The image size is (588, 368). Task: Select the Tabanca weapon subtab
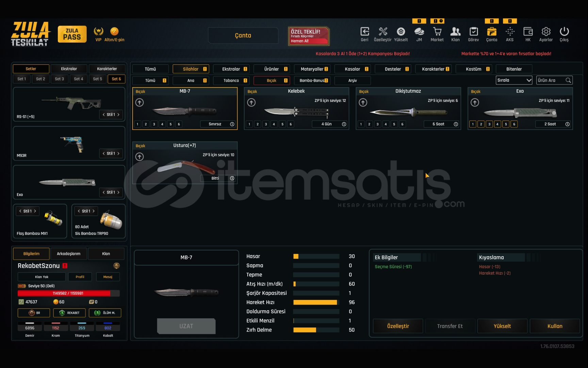231,81
